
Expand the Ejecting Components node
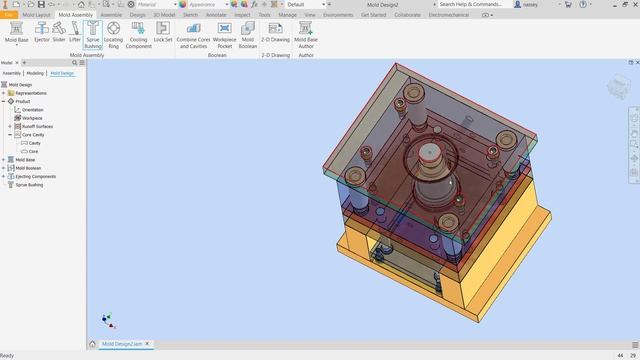pos(4,176)
